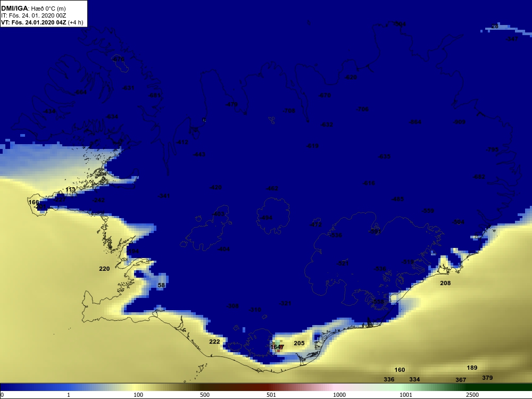Click the -864 value in the northeast
The height and width of the screenshot is (399, 532).
(x=415, y=122)
